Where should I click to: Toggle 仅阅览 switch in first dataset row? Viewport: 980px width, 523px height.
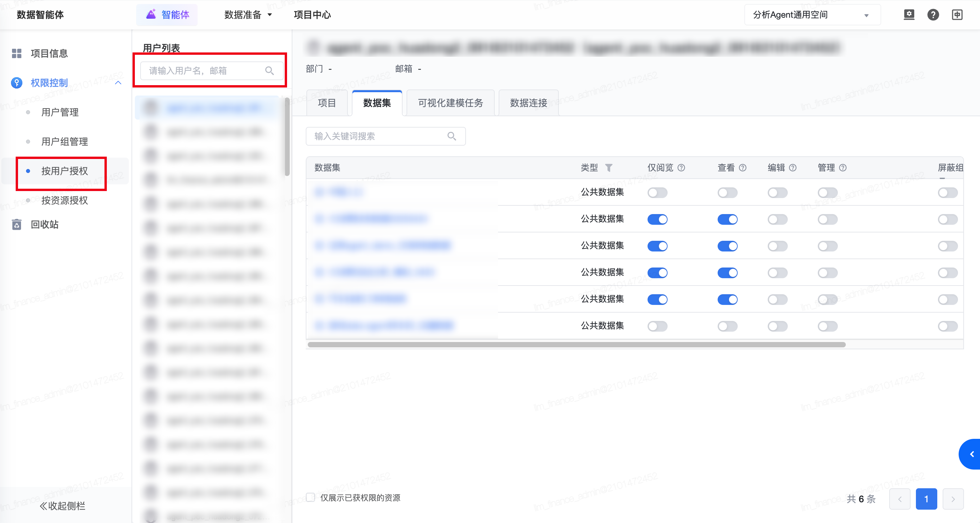tap(657, 193)
